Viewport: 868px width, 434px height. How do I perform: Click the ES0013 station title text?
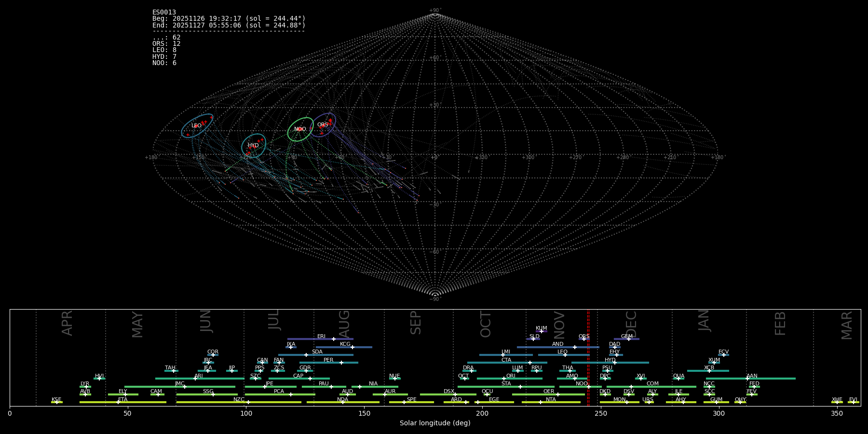click(164, 13)
